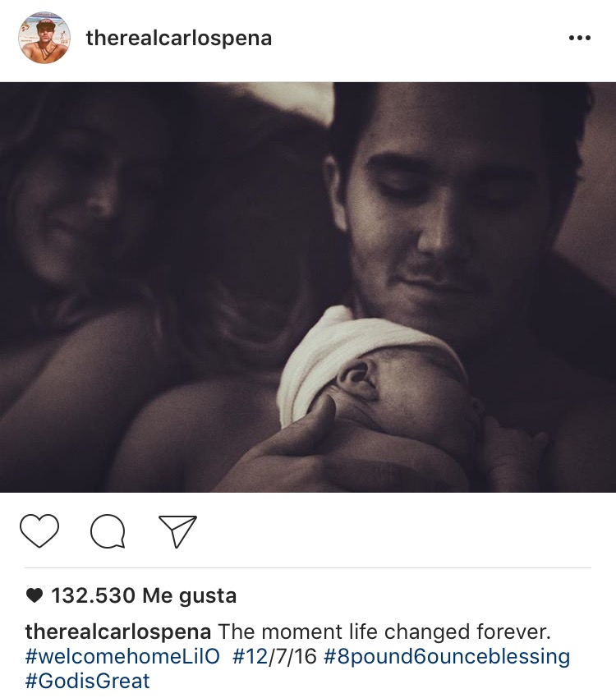Screen dimensions: 616x698
Task: Click the small filled heart beside likes count
Action: pyautogui.click(x=34, y=595)
